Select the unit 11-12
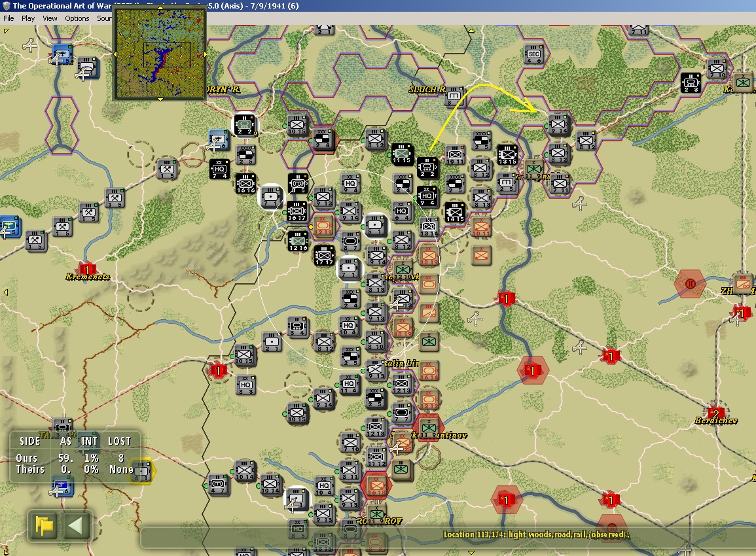The width and height of the screenshot is (756, 556). pyautogui.click(x=376, y=457)
